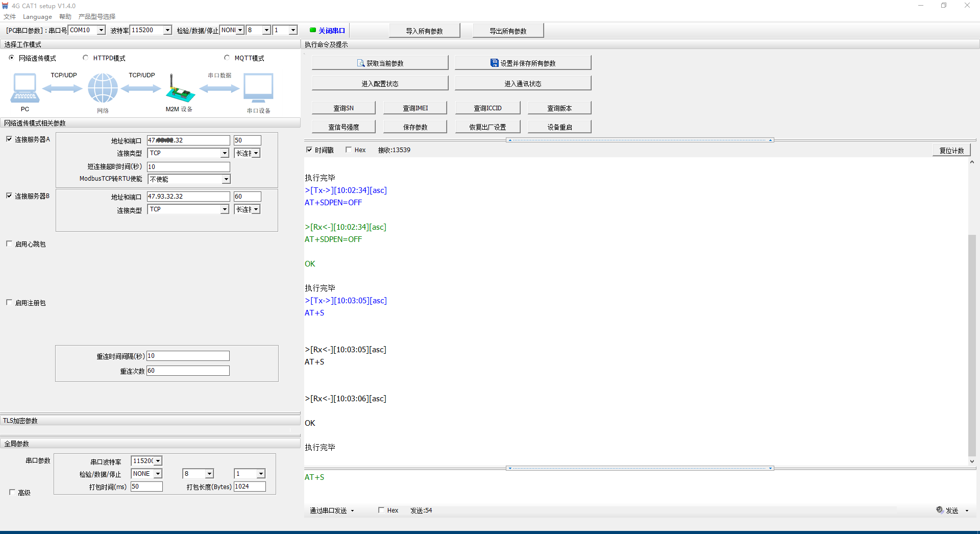Screen dimensions: 980x534
Task: Click the query IMEI button
Action: tap(415, 108)
